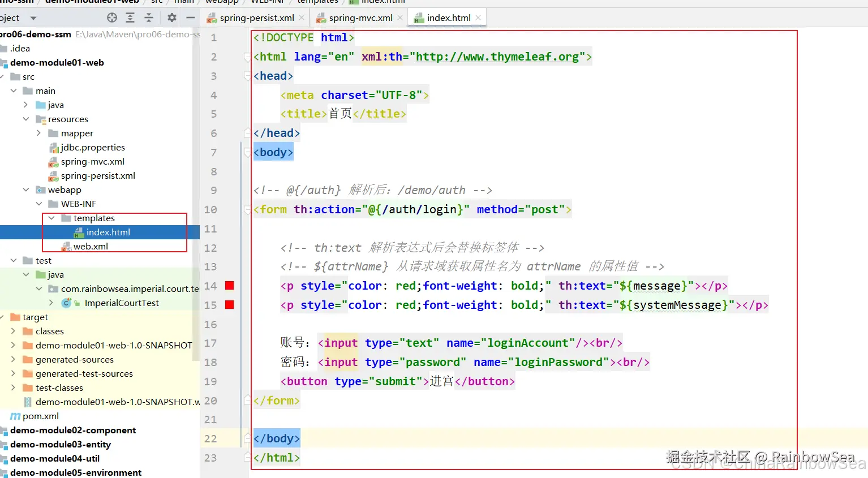Click the closing html fold marker on line 23

(x=247, y=458)
